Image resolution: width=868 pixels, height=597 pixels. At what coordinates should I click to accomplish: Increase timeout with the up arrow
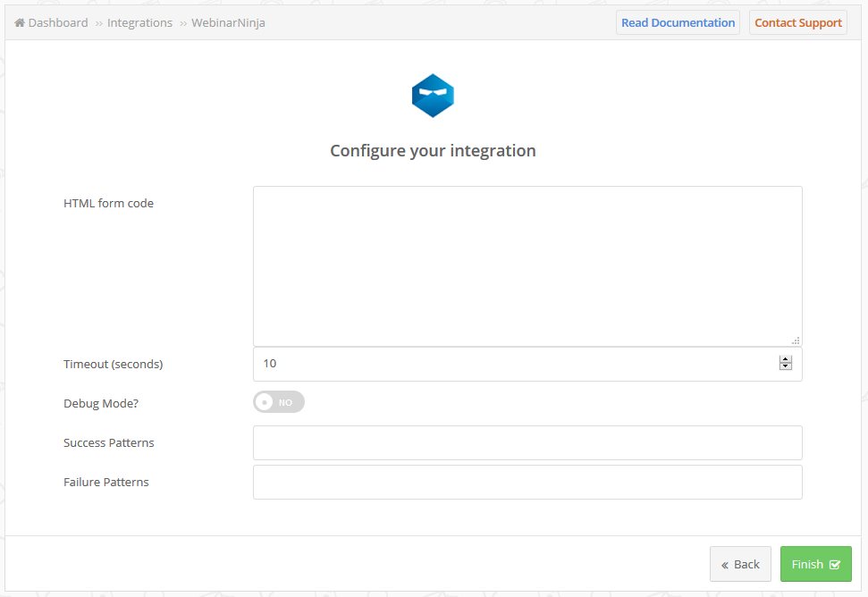(x=786, y=359)
